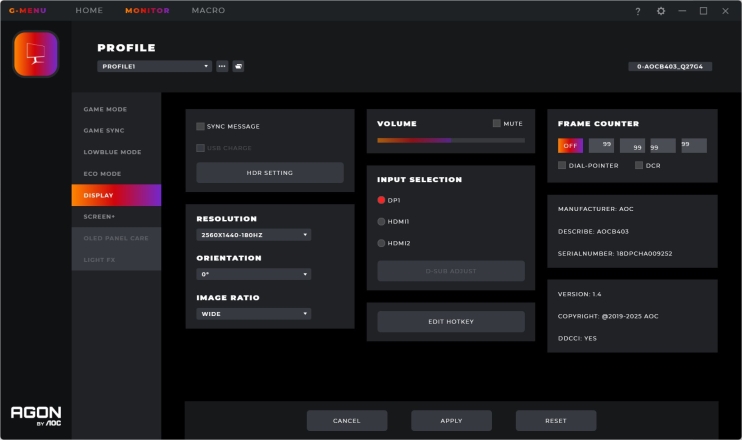Open settings via the gear icon
The image size is (742, 440).
pos(661,11)
